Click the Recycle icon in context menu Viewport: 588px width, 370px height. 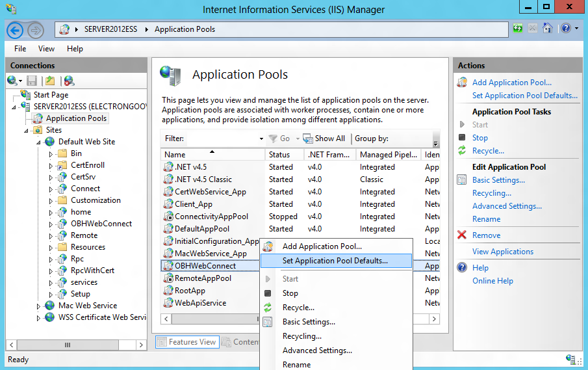tap(268, 308)
